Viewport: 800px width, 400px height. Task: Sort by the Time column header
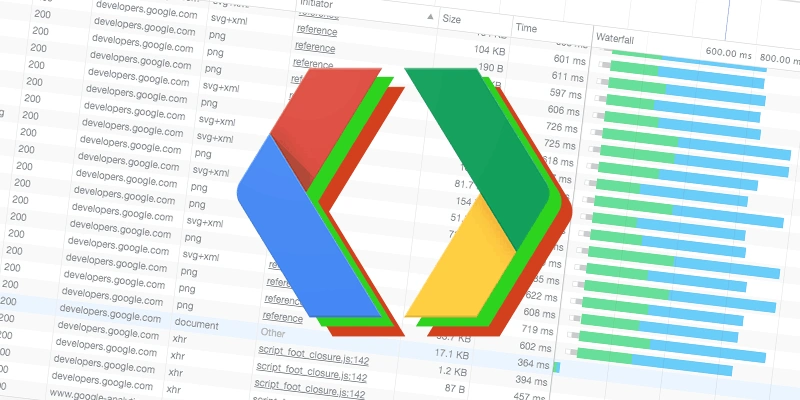tap(526, 28)
